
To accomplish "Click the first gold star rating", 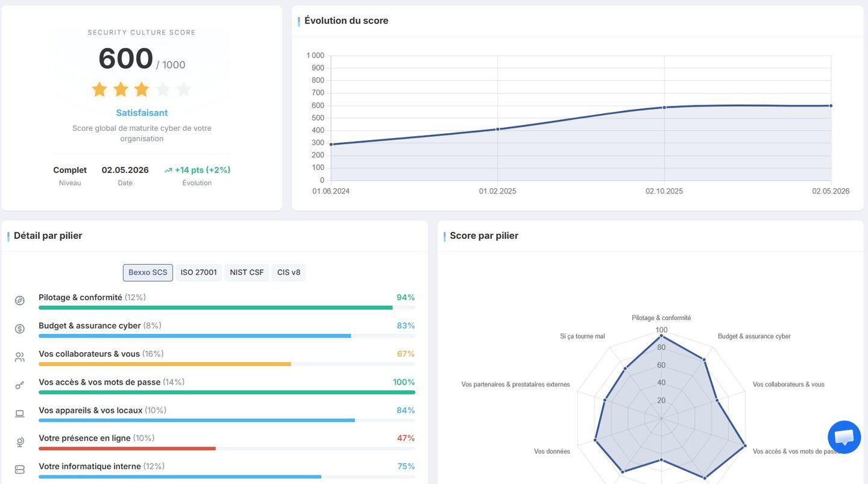I will 99,90.
